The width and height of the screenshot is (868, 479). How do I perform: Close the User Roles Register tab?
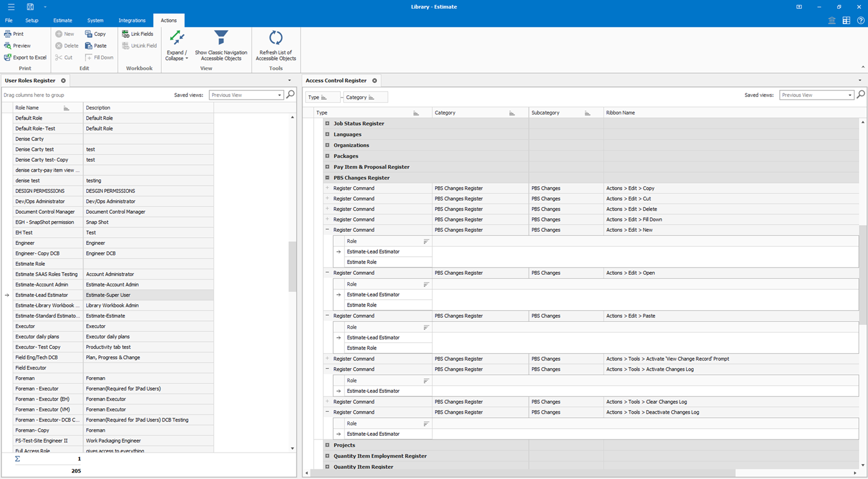pos(63,80)
